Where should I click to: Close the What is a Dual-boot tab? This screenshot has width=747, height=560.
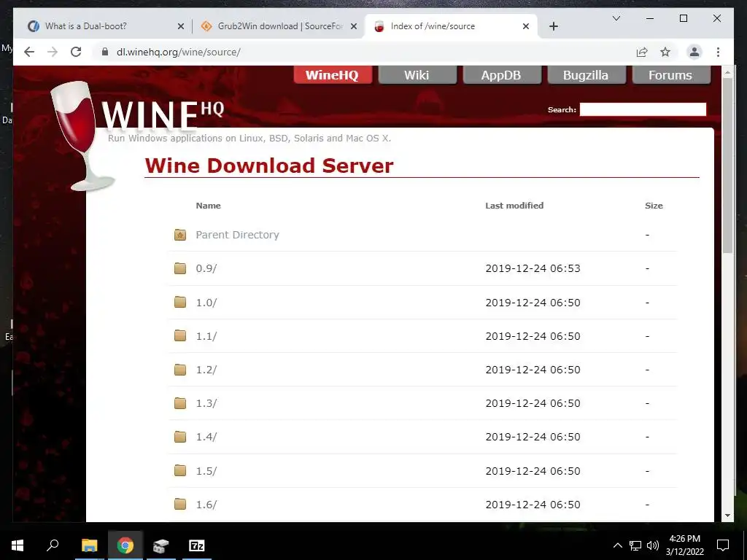coord(181,26)
